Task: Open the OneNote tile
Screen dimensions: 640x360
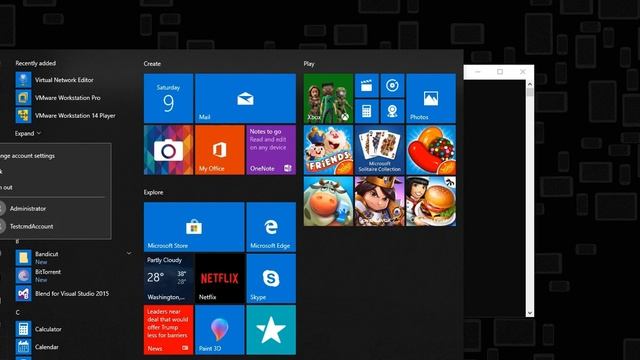Action: (x=271, y=150)
